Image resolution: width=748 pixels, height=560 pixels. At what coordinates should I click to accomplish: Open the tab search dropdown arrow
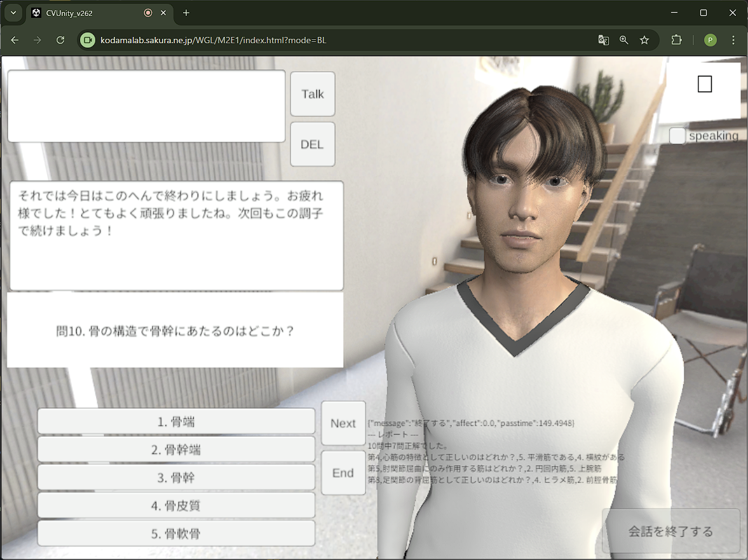pyautogui.click(x=13, y=13)
